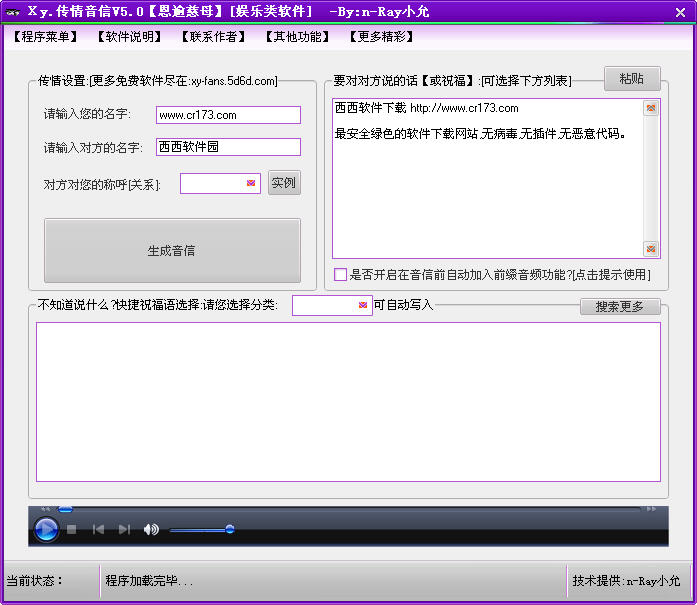Image resolution: width=697 pixels, height=605 pixels.
Task: Click the fast-forward icon right of seek bar
Action: coord(652,509)
